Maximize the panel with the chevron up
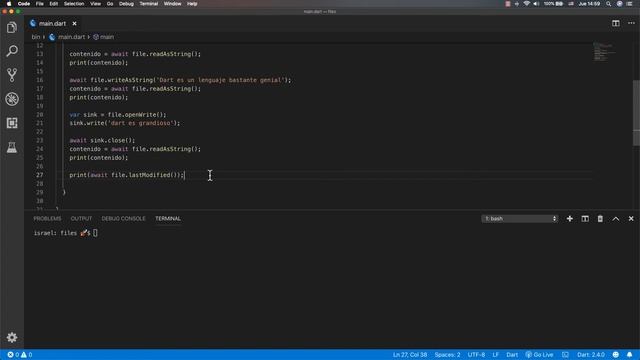Image resolution: width=640 pixels, height=360 pixels. [616, 219]
